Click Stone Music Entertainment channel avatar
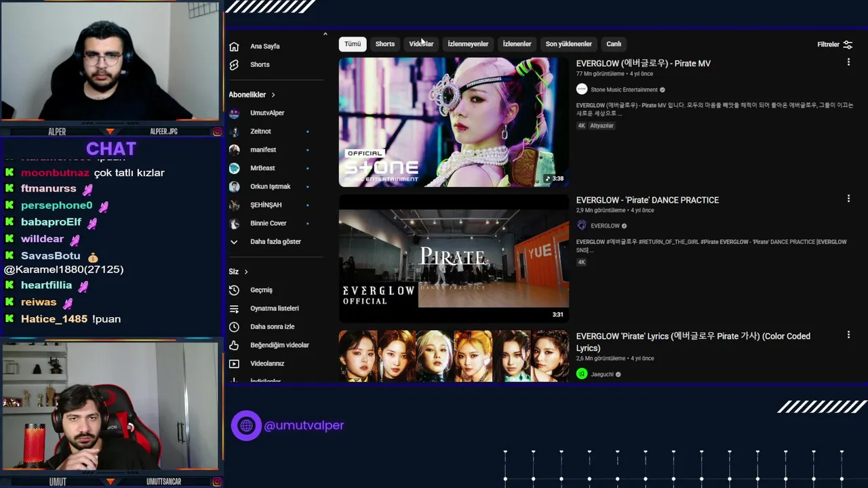 point(581,89)
